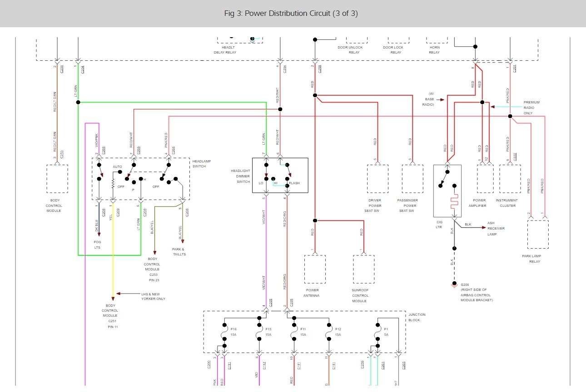Screen dimensions: 586x392
Task: Click the FOG LTS label
Action: pyautogui.click(x=98, y=245)
